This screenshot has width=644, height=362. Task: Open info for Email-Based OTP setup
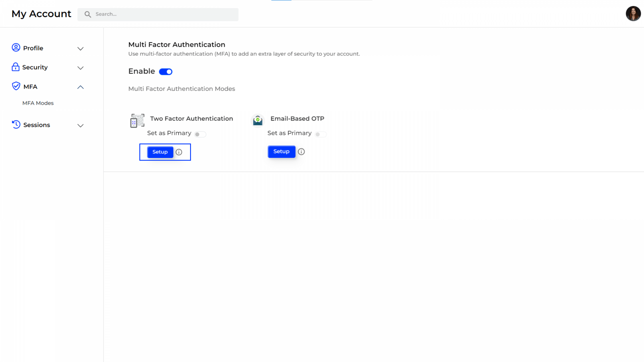click(301, 152)
